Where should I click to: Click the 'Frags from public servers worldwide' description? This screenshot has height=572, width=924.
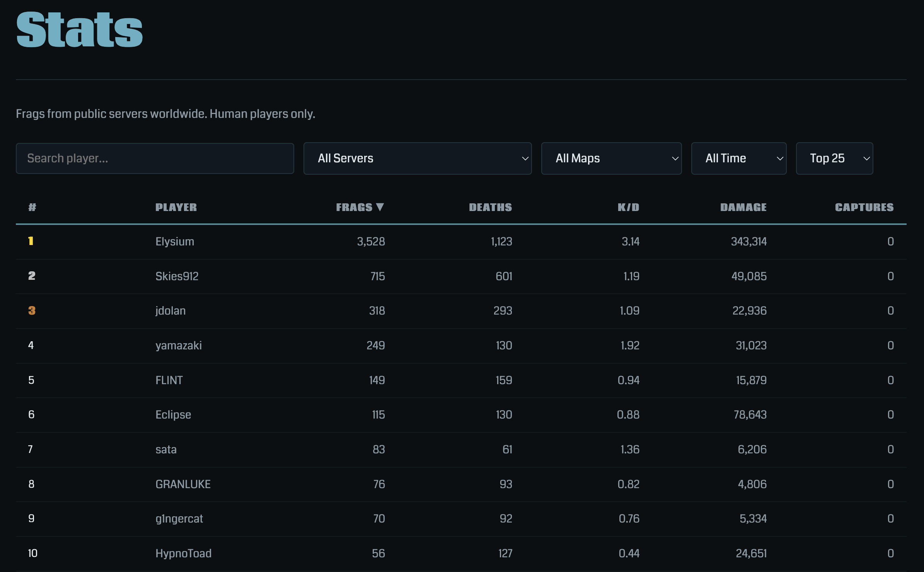(x=165, y=114)
